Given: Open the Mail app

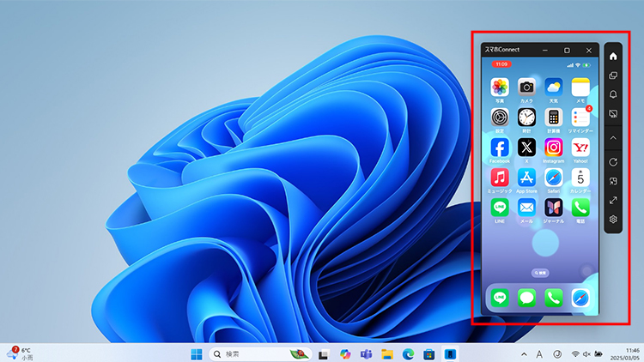Looking at the screenshot, I should click(526, 207).
